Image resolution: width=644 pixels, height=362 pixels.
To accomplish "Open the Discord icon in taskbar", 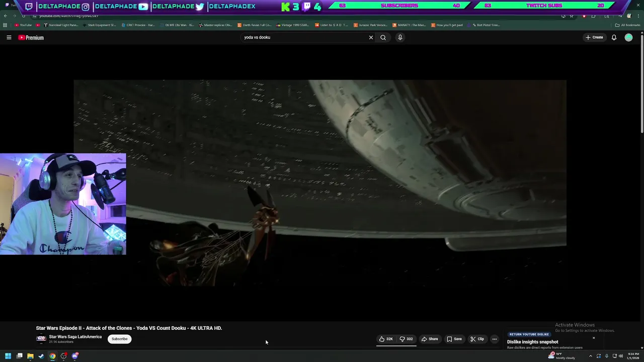I will 75,356.
